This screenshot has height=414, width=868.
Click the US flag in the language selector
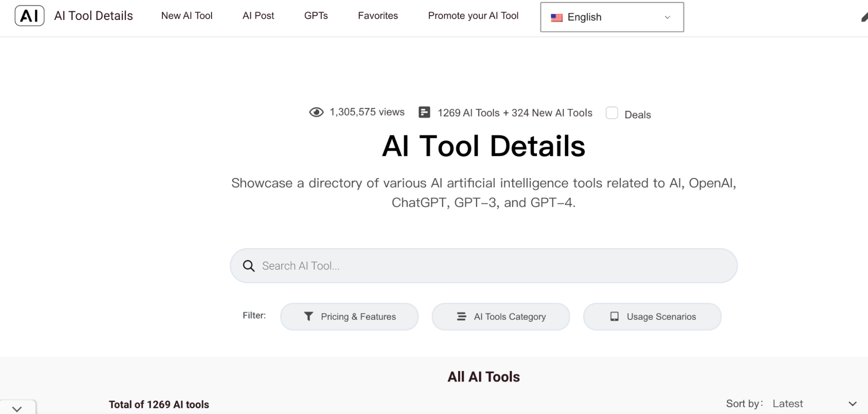tap(556, 17)
